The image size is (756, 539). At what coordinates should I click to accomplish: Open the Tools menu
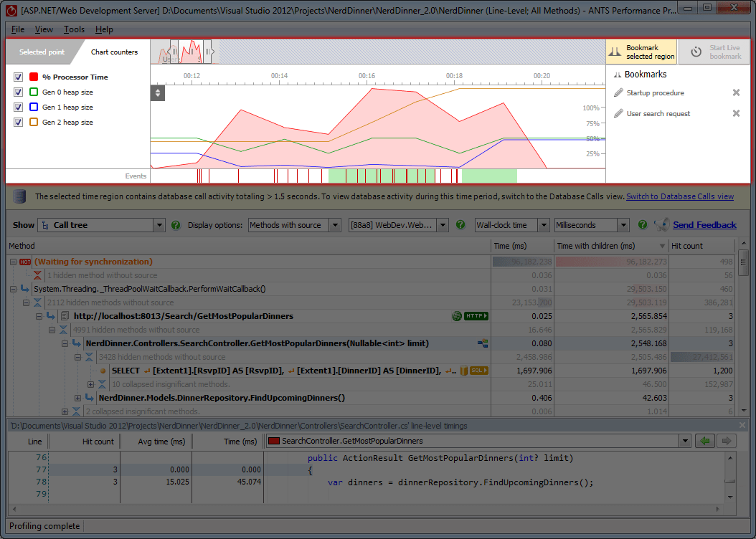[x=74, y=29]
